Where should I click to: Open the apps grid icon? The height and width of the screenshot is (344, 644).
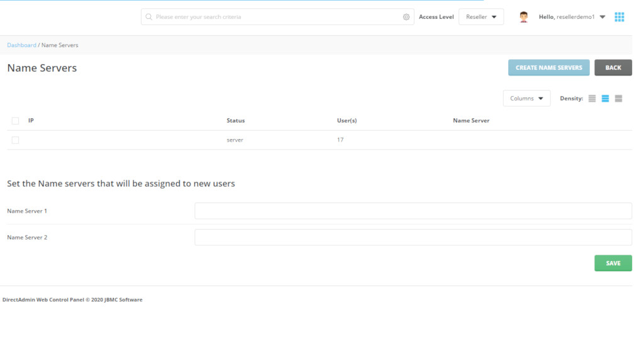pos(619,17)
